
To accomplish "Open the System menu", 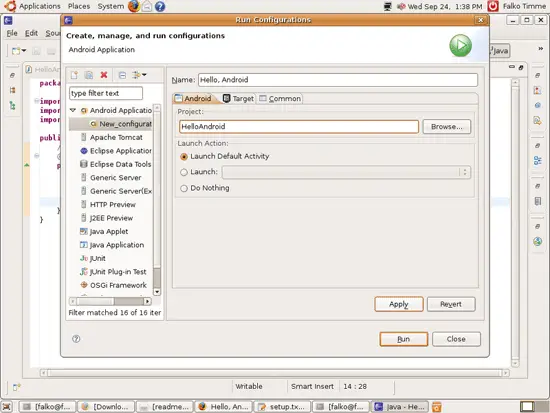I will point(111,6).
